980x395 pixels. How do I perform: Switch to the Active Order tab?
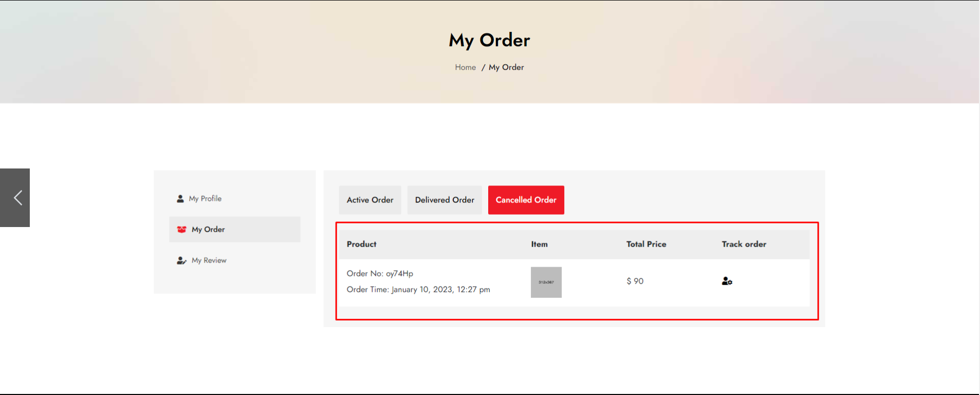(370, 200)
